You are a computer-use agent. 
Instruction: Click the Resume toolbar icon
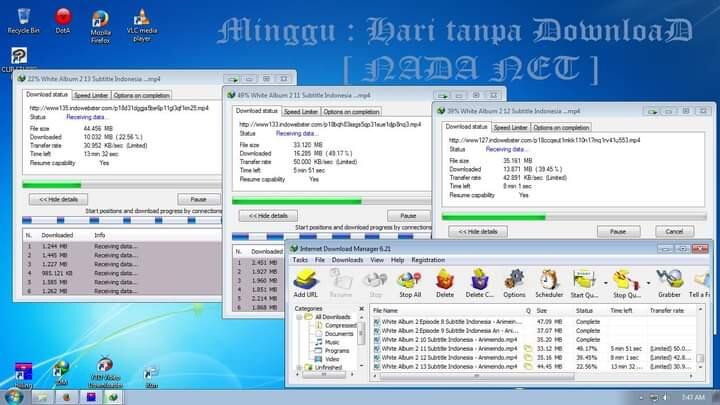pos(340,283)
